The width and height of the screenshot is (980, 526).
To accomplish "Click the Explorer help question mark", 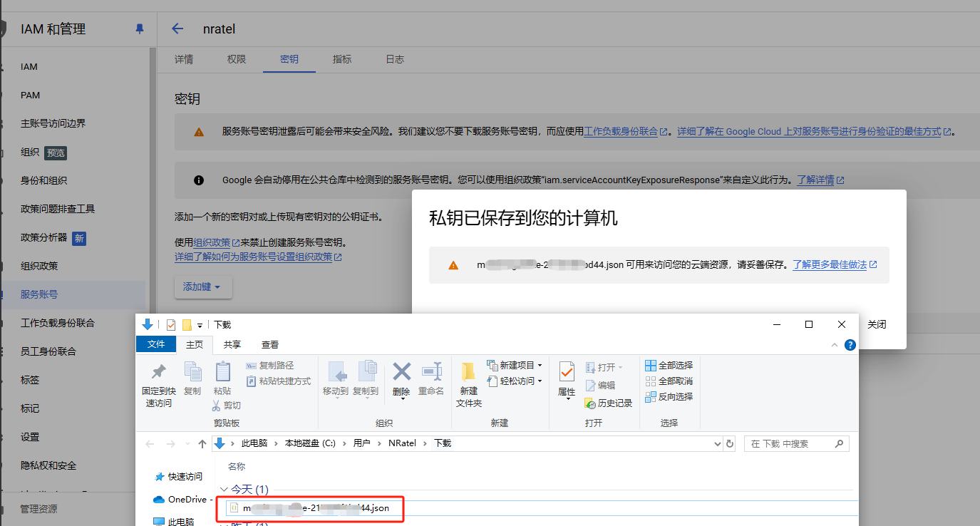I will (850, 345).
